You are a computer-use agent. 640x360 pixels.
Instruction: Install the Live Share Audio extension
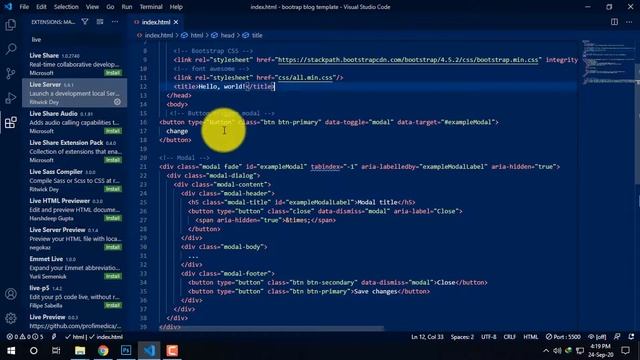113,131
